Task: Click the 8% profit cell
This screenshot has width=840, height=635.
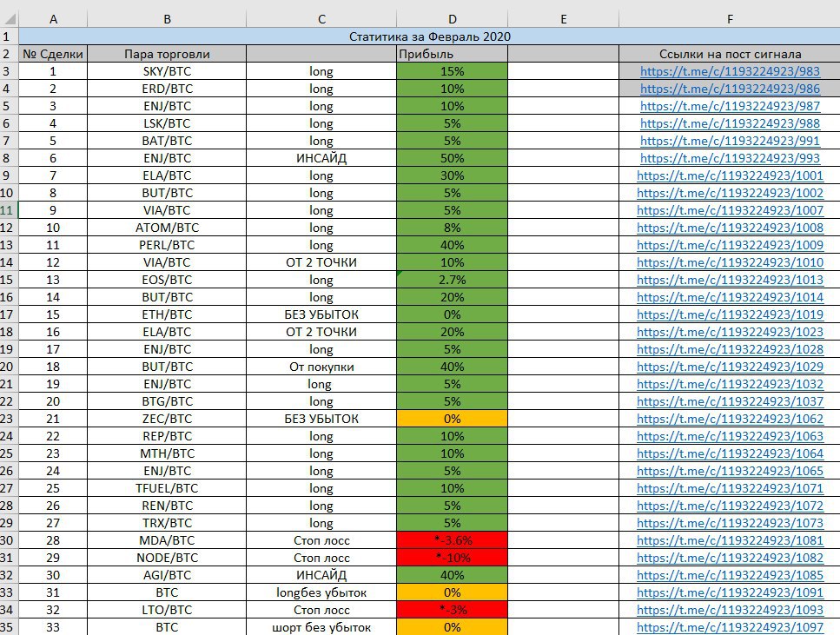Action: tap(453, 228)
